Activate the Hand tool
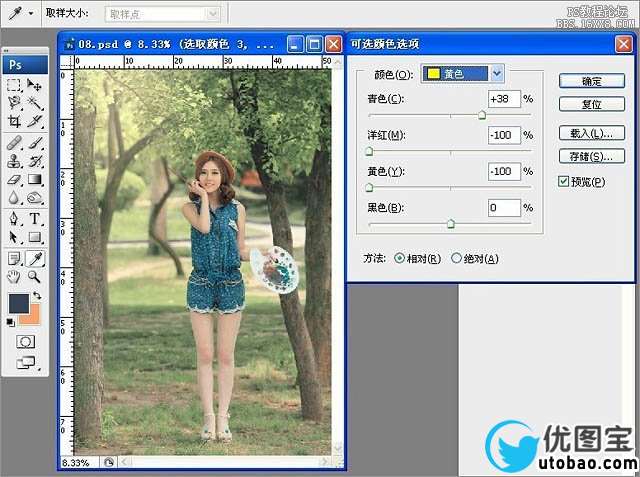 pos(14,275)
